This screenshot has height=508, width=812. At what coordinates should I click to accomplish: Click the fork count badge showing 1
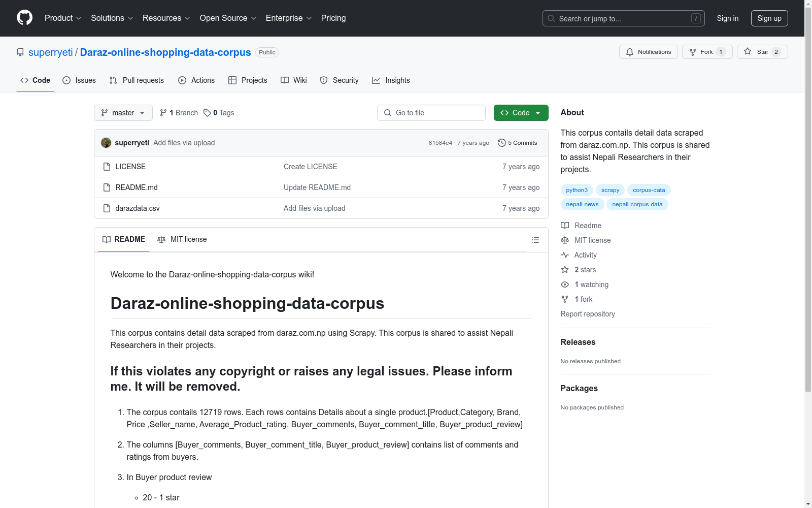[x=721, y=52]
